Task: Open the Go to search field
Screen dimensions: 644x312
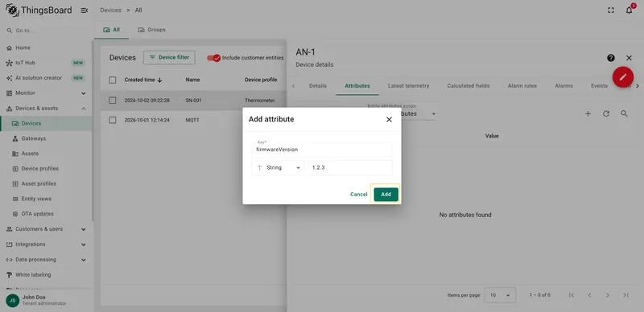Action: 46,31
